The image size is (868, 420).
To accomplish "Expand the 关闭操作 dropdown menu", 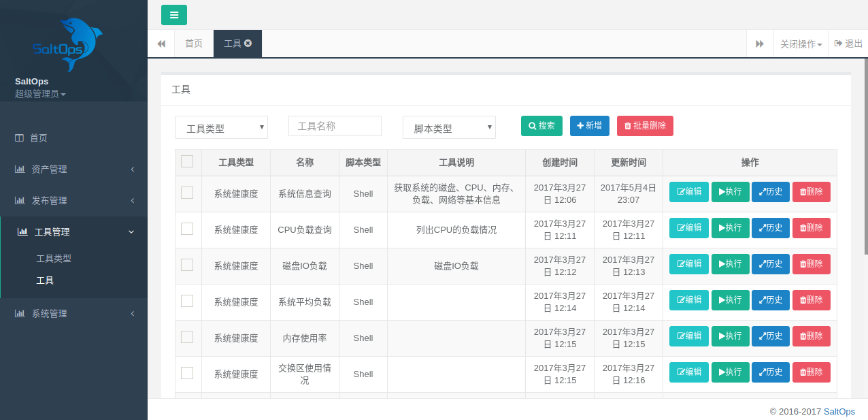I will tap(801, 44).
